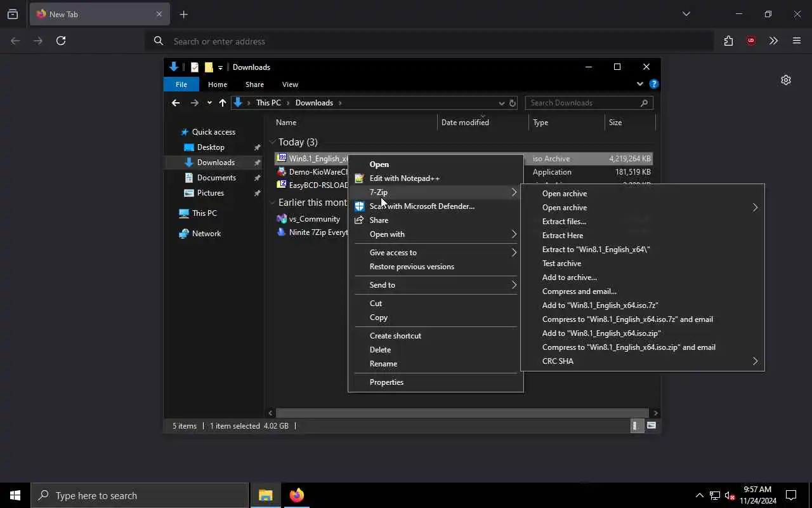Viewport: 812px width, 508px height.
Task: Open the recent locations dropdown arrow
Action: point(209,103)
